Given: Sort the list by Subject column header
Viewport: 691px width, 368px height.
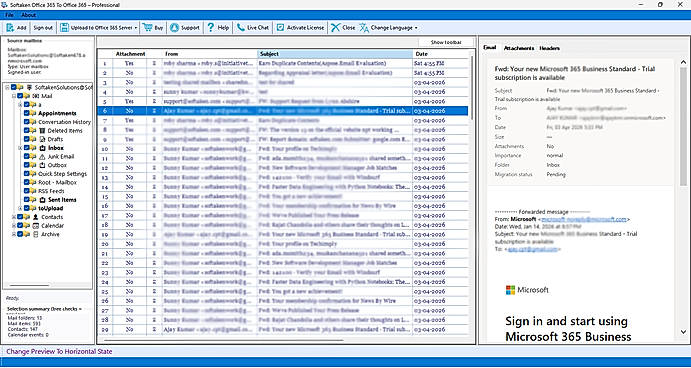Looking at the screenshot, I should point(335,54).
